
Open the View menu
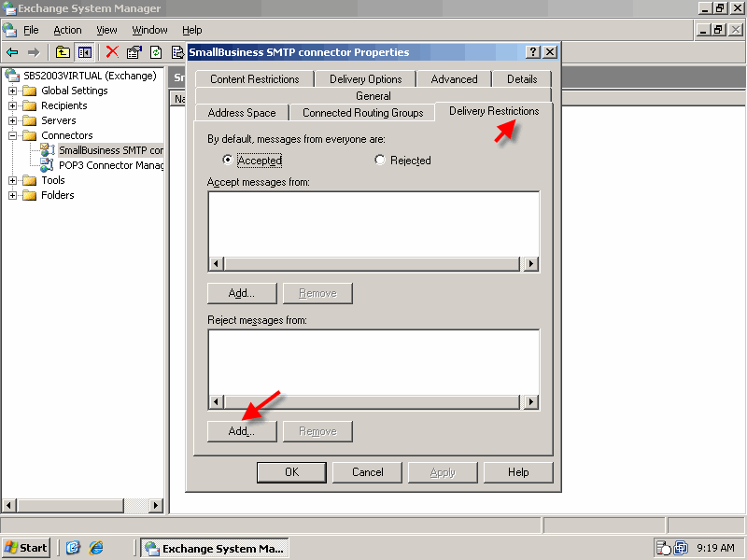click(106, 30)
